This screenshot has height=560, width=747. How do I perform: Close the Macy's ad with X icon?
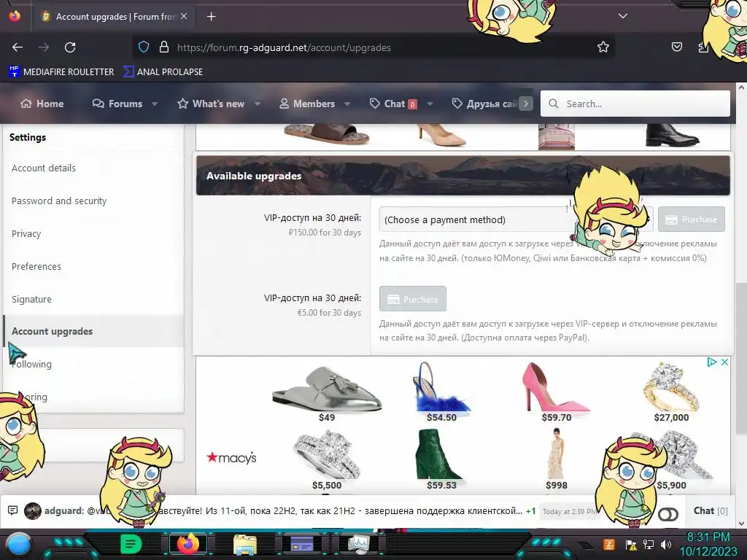pos(724,362)
